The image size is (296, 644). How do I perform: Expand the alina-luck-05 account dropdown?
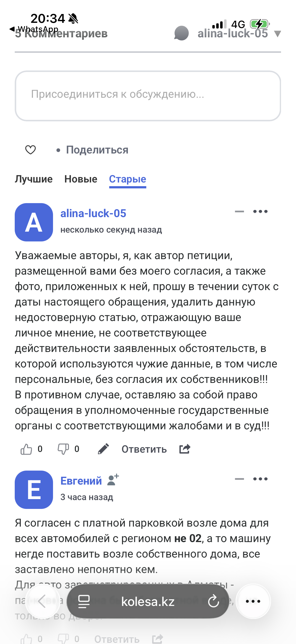(277, 33)
